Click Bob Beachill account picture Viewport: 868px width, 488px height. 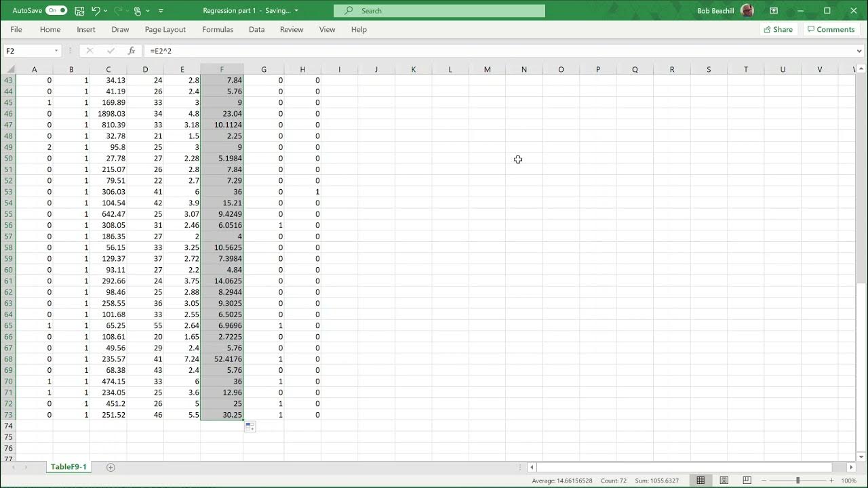747,10
